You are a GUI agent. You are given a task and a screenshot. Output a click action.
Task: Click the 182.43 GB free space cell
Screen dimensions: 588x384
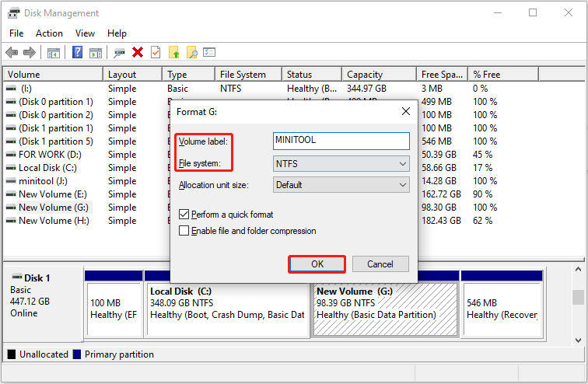pos(441,221)
